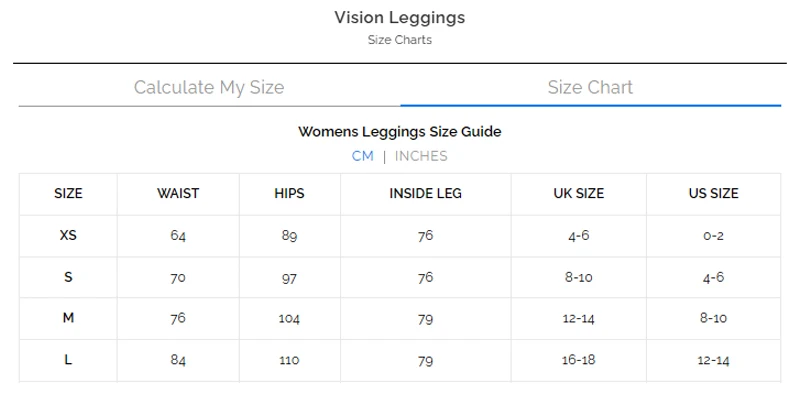Image resolution: width=800 pixels, height=400 pixels.
Task: Click the UK SIZE column header
Action: tap(579, 193)
